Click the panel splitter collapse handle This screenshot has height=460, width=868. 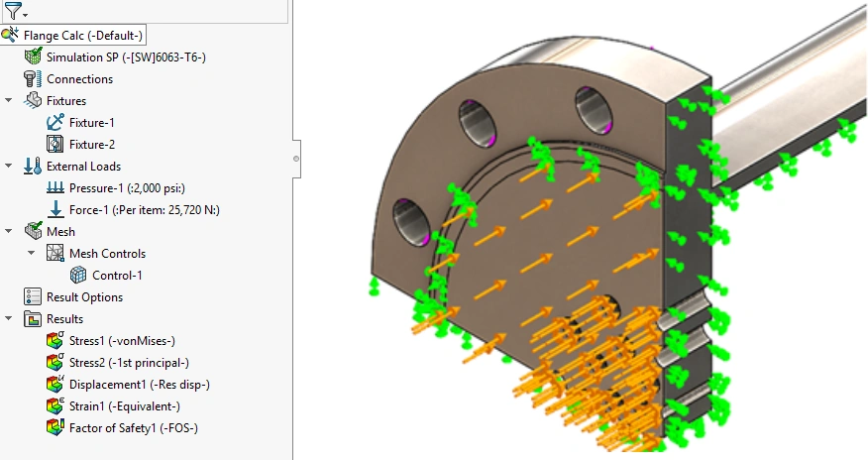[296, 159]
